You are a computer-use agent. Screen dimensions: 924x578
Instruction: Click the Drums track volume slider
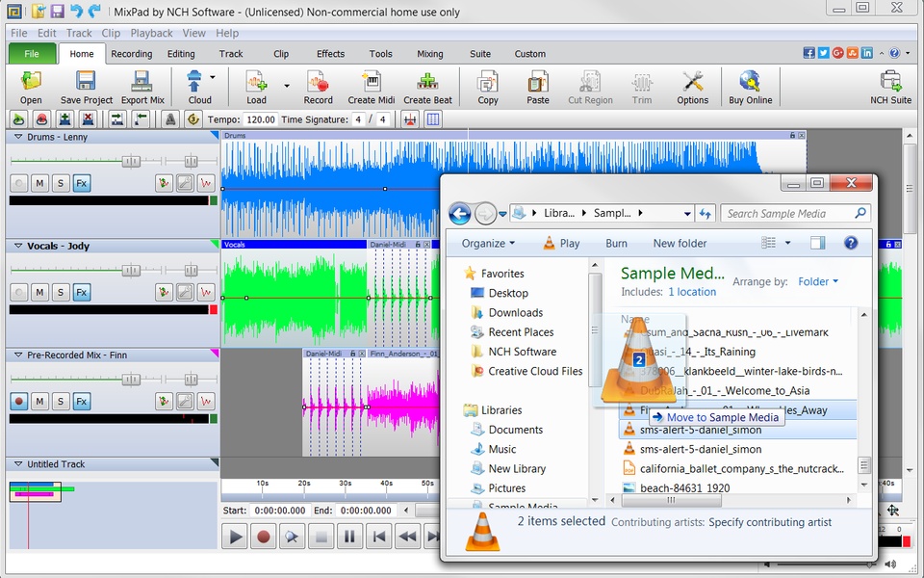(x=132, y=161)
